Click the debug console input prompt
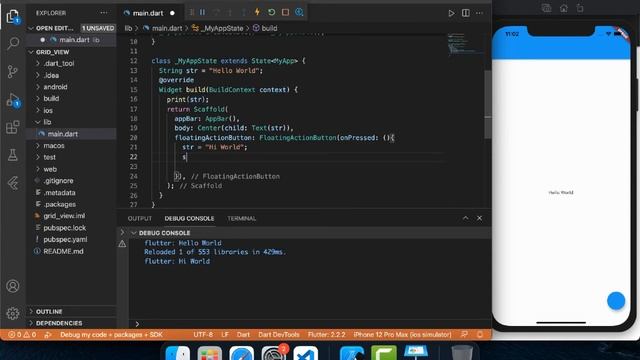This screenshot has width=640, height=360. pos(310,324)
